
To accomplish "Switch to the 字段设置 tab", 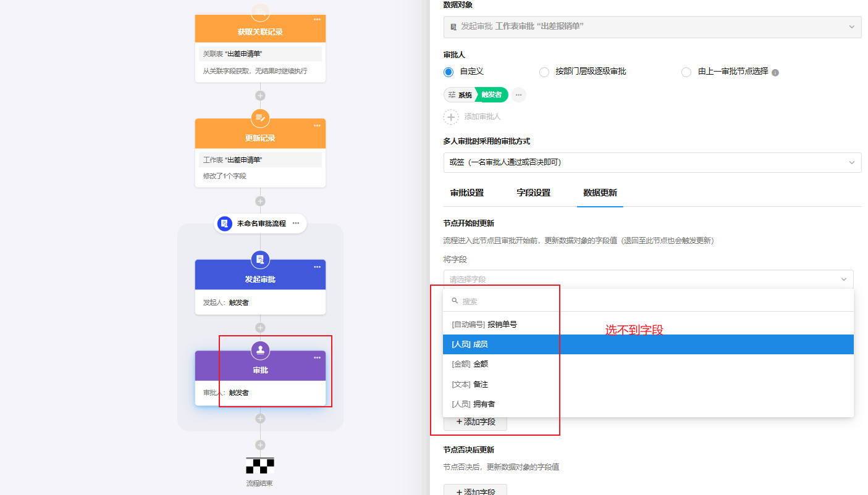I will pyautogui.click(x=534, y=193).
